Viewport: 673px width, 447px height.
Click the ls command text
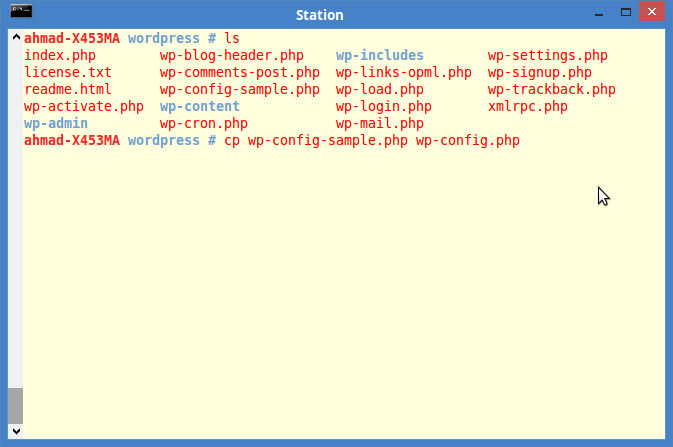[232, 38]
